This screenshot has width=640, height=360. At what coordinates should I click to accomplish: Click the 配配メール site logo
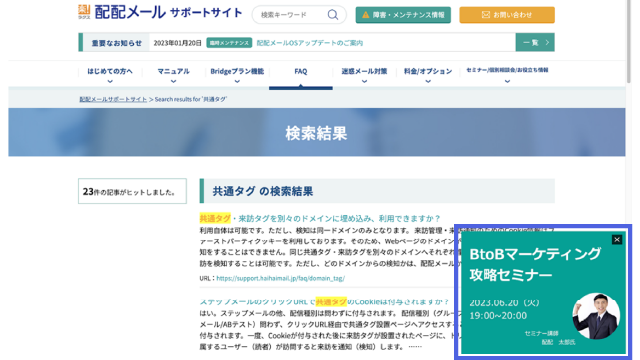160,12
